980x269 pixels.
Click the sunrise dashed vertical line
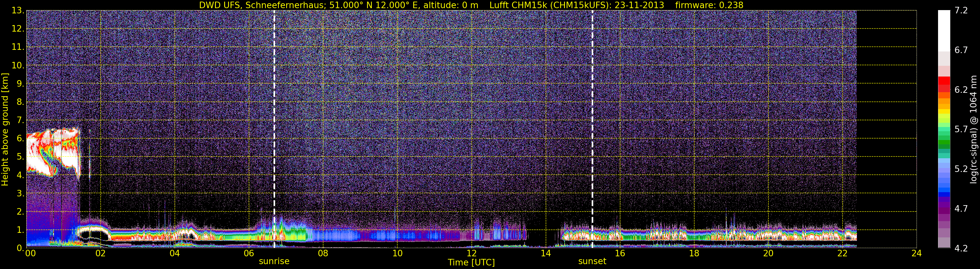(x=274, y=129)
